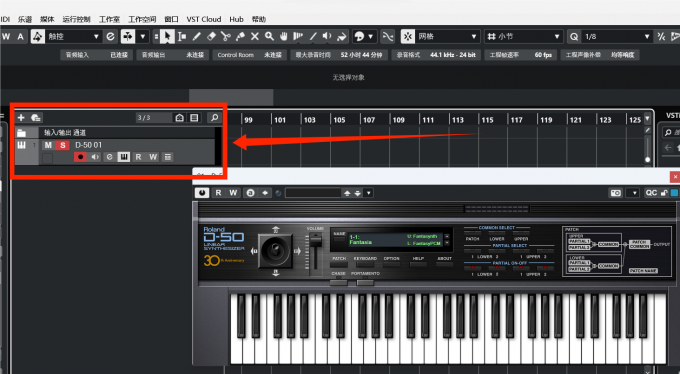The image size is (680, 374).
Task: Select the Draw pencil tool
Action: tap(196, 36)
